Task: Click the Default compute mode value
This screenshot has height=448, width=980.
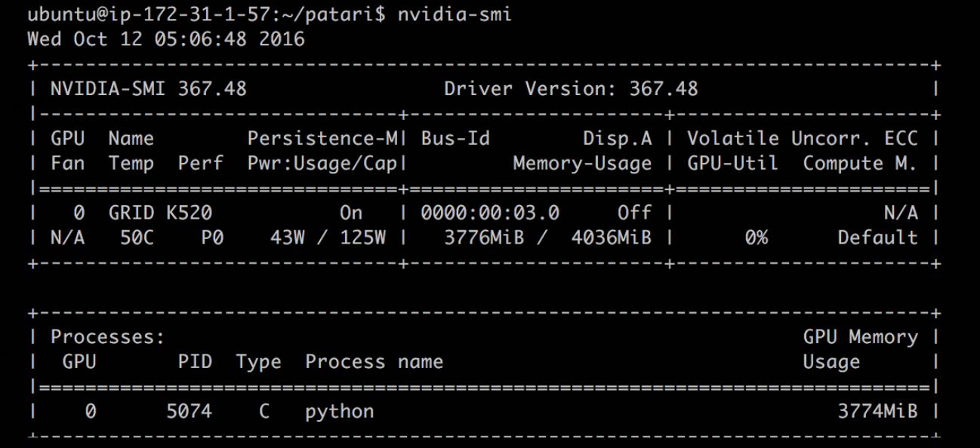Action: pyautogui.click(x=877, y=238)
